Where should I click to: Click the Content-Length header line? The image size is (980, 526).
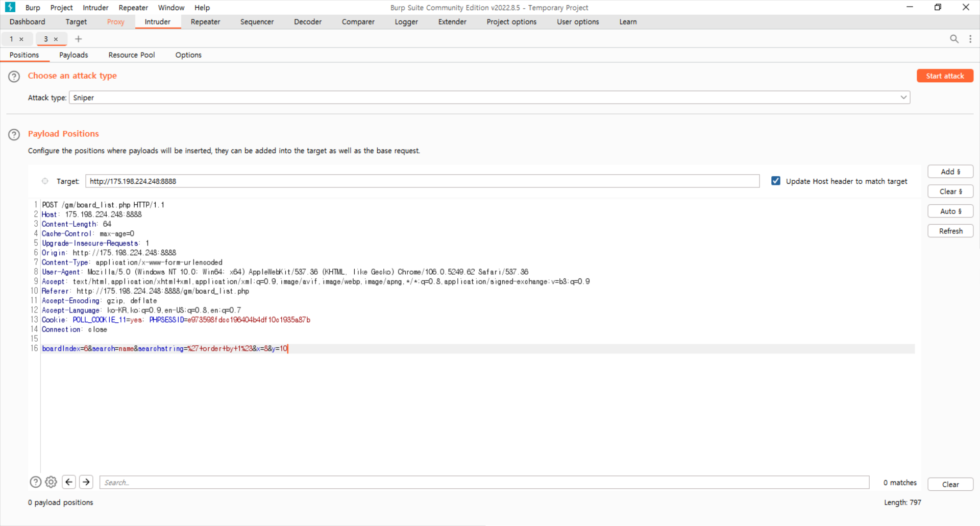[77, 224]
